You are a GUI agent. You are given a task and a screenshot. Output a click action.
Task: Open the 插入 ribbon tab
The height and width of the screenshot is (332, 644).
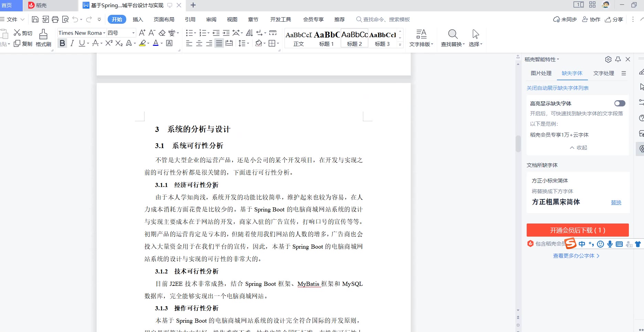138,19
